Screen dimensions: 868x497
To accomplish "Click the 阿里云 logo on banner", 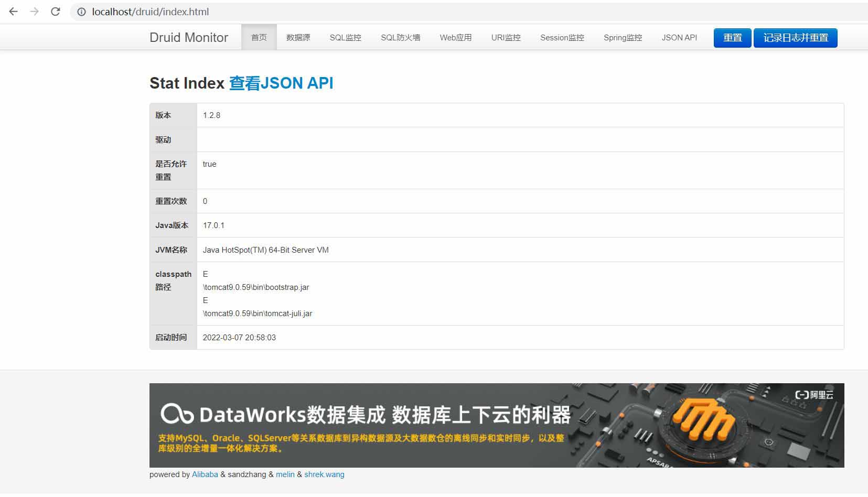I will 814,395.
